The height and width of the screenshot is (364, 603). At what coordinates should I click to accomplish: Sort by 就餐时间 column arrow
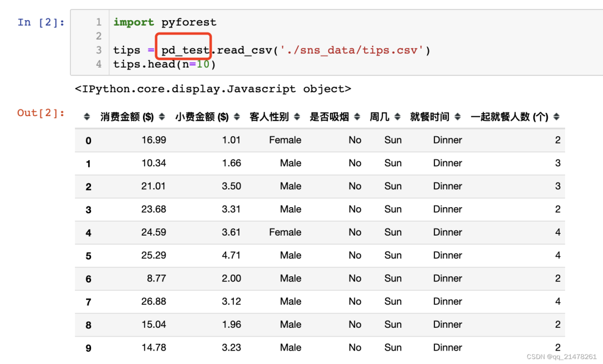click(458, 117)
